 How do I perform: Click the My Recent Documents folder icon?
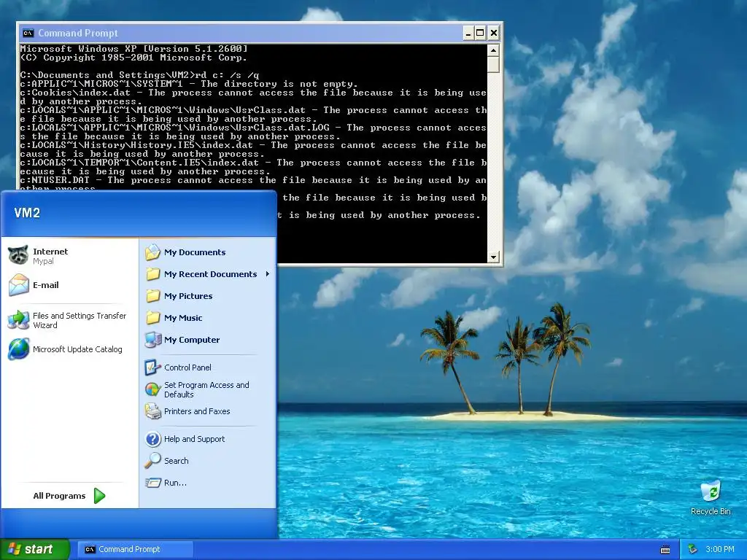(x=153, y=274)
